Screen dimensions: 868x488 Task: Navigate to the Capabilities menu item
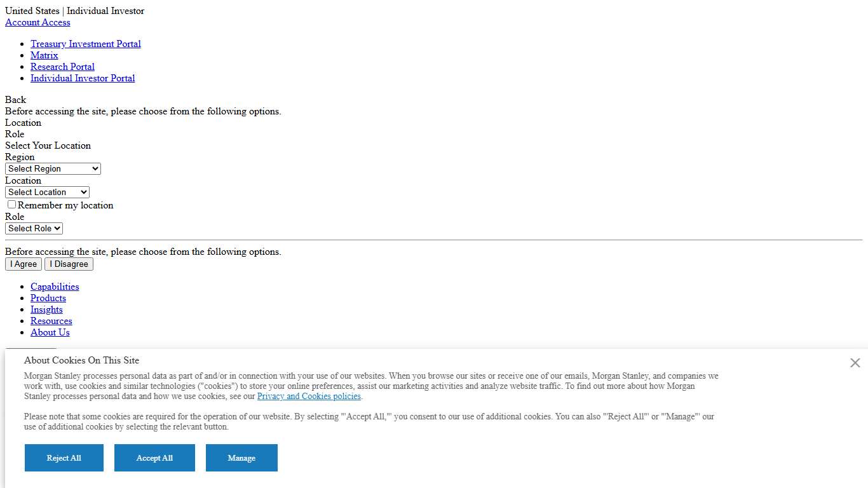coord(55,287)
